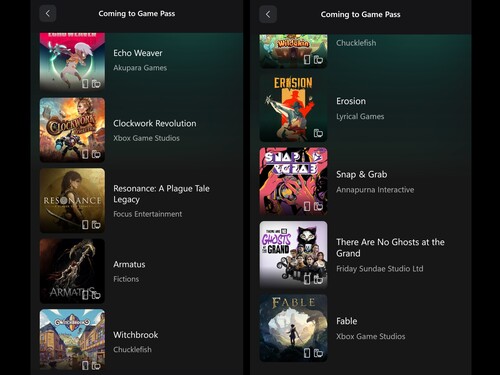This screenshot has height=375, width=500.
Task: Select the Erosion title text
Action: (351, 101)
